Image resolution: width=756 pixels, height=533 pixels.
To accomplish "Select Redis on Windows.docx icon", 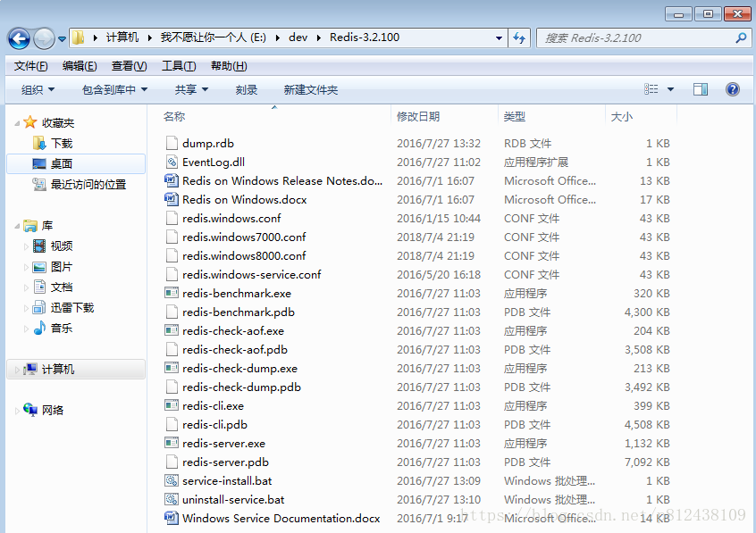I will coord(172,199).
